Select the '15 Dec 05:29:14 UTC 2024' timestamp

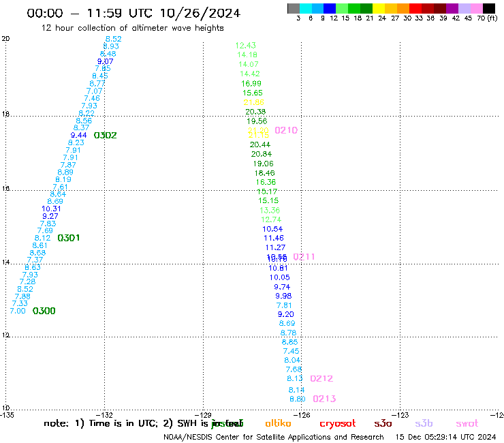point(445,437)
